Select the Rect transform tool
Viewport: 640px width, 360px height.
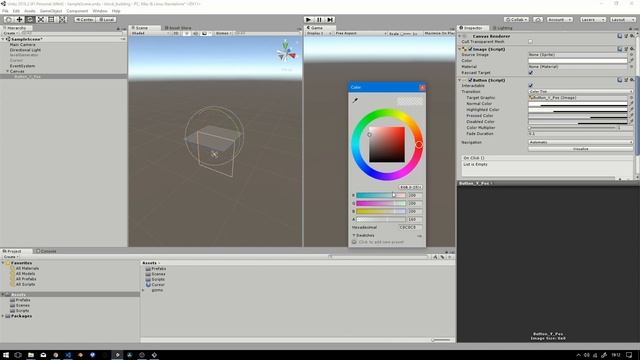pyautogui.click(x=51, y=19)
